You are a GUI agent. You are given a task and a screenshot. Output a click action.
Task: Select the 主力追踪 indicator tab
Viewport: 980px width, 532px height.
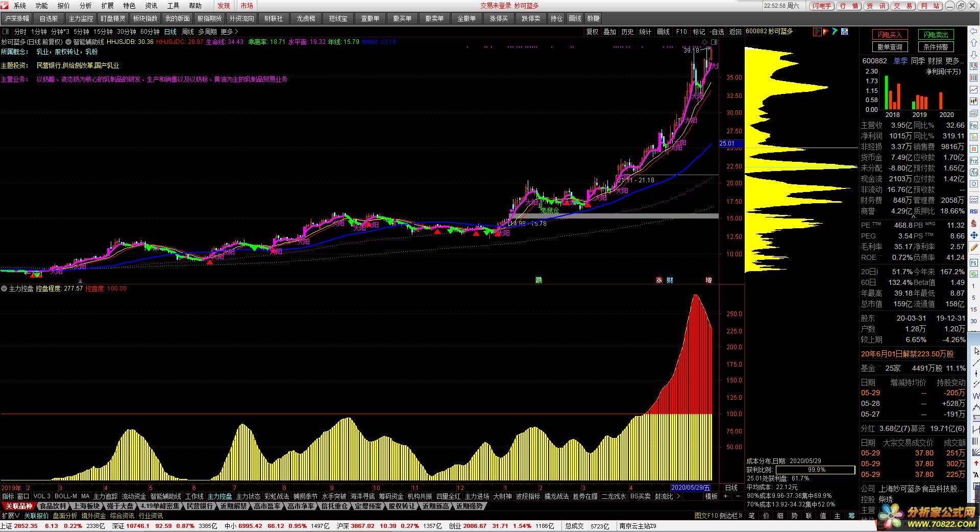[x=106, y=496]
